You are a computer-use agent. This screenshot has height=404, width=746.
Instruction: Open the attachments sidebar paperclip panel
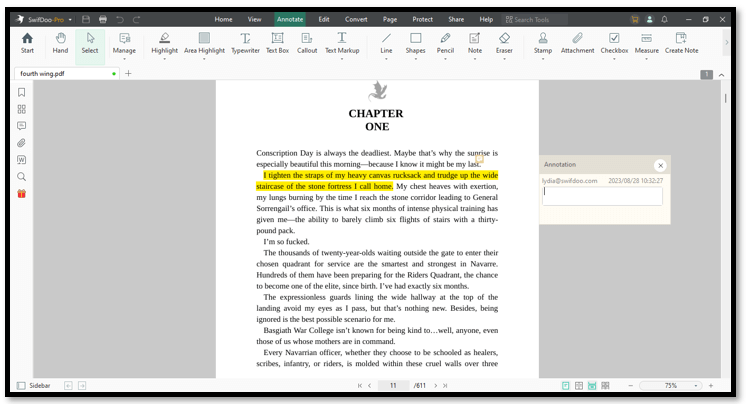click(x=21, y=143)
